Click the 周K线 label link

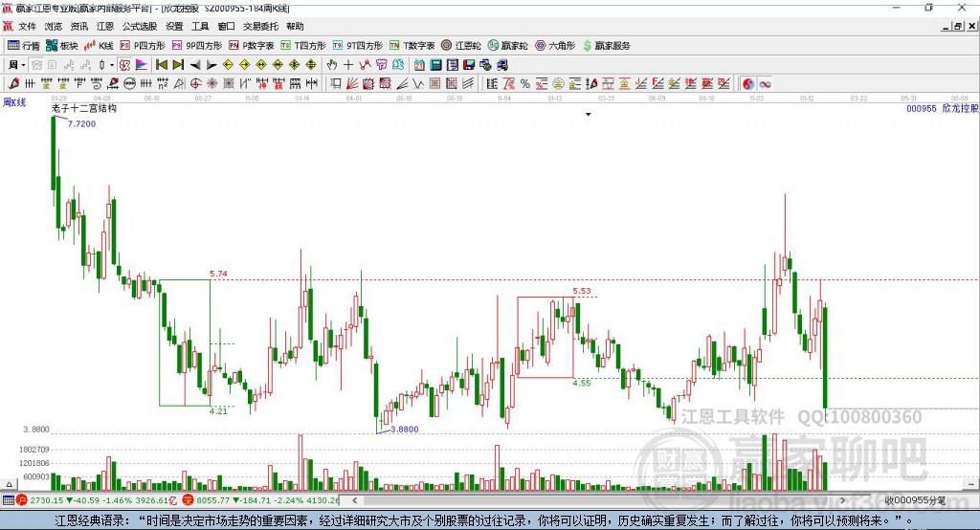[x=13, y=102]
